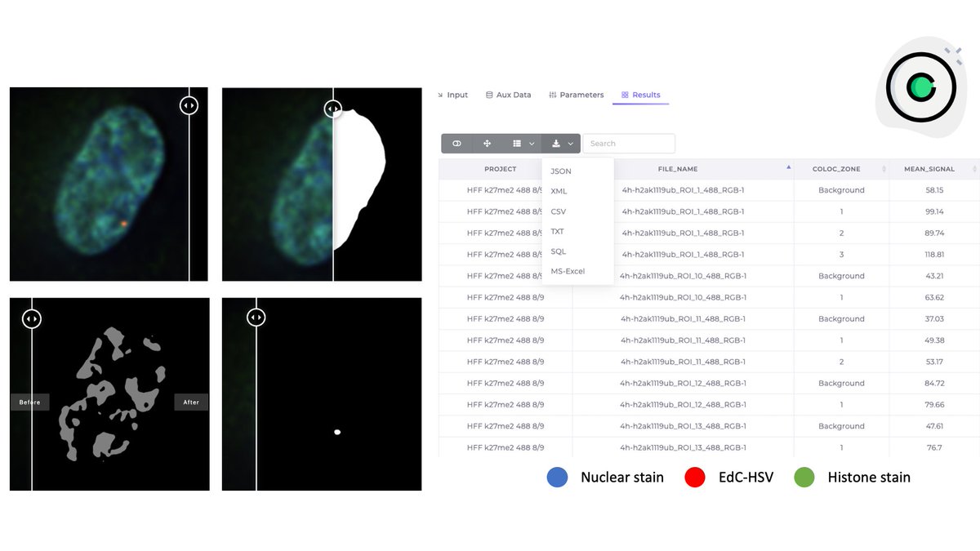Click the 84.72 mean signal cell
This screenshot has height=551, width=980.
tap(934, 383)
